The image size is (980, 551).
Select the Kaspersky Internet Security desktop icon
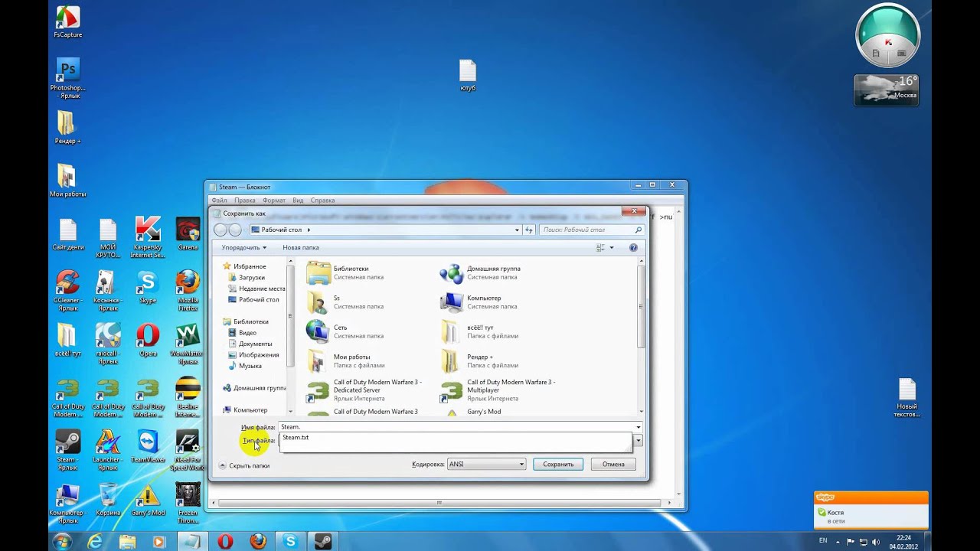click(148, 237)
